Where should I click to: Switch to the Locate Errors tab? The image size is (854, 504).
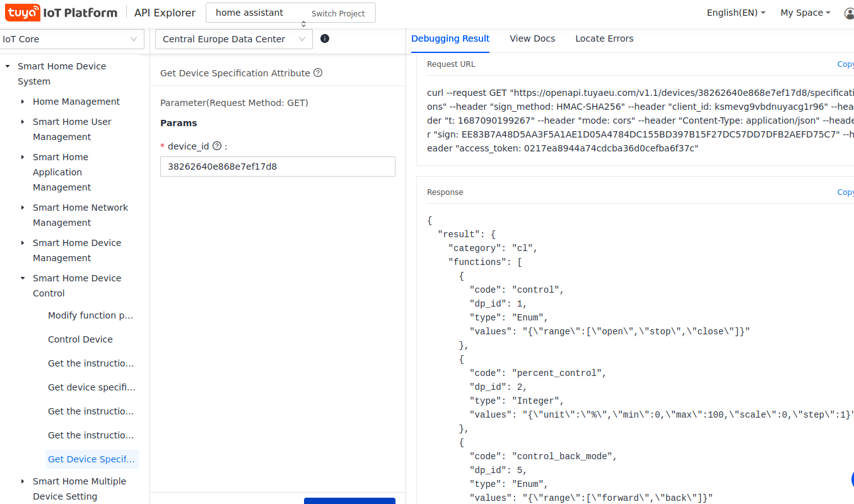pos(604,38)
